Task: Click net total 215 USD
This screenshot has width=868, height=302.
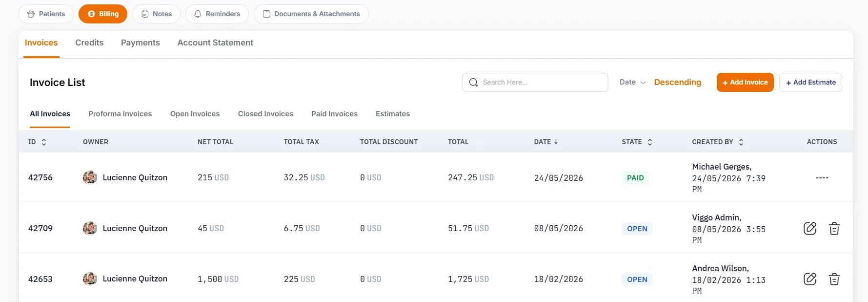Action: (213, 177)
